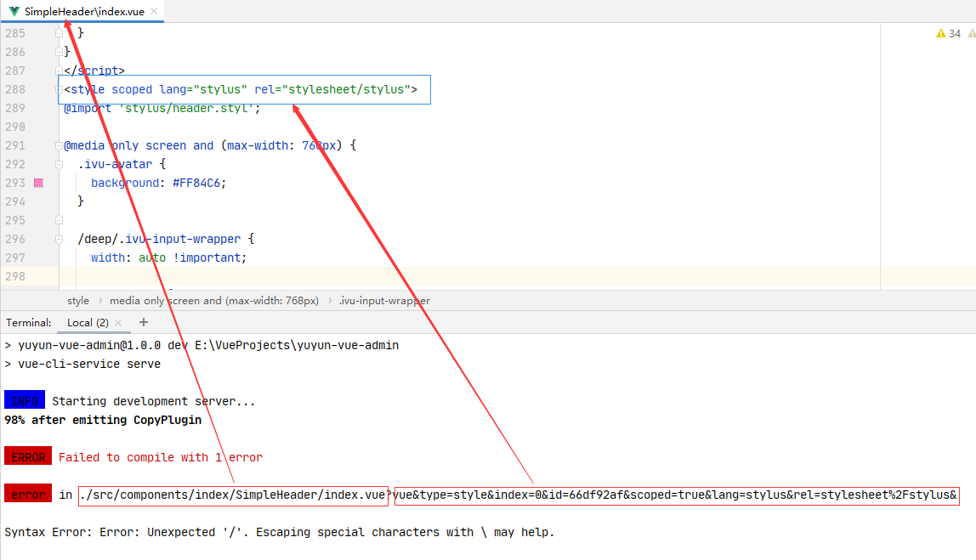Close the SimpleHeader\index.vue editor tab

tap(153, 13)
